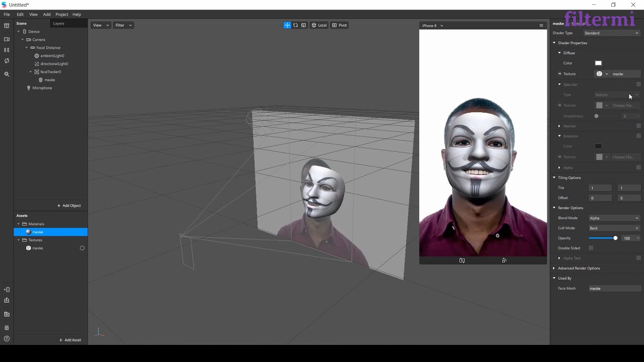This screenshot has height=362, width=644.
Task: Click the Opacity slider handle
Action: [x=615, y=238]
